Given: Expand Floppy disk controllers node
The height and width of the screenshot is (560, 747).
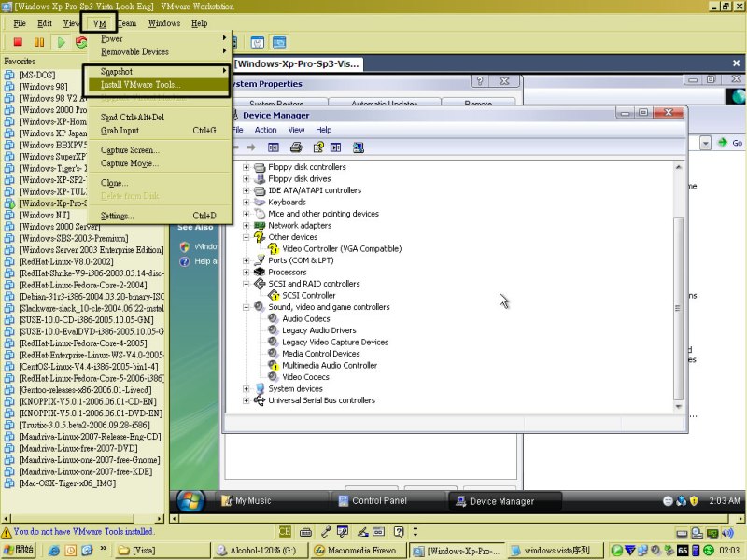Looking at the screenshot, I should click(x=246, y=167).
